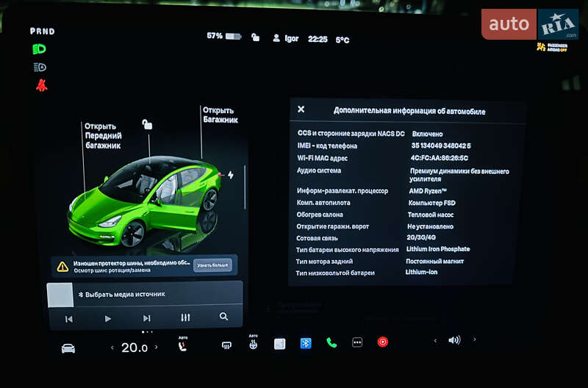Viewport: 588px width, 388px height.
Task: Open the Bluetooth app icon
Action: tap(306, 343)
